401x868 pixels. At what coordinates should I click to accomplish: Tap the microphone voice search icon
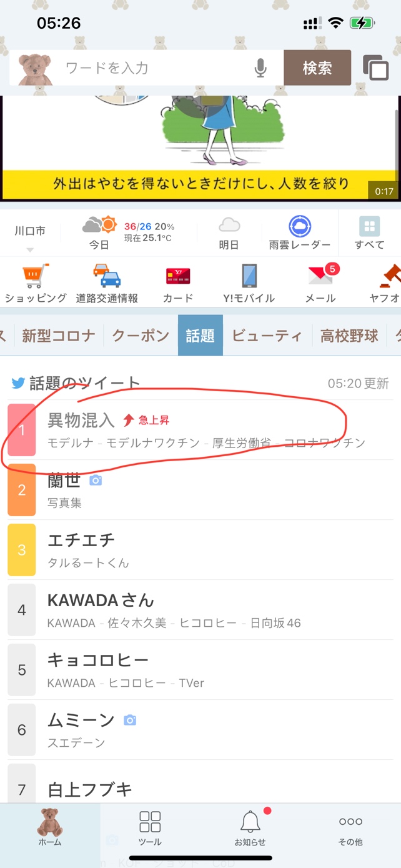(261, 68)
